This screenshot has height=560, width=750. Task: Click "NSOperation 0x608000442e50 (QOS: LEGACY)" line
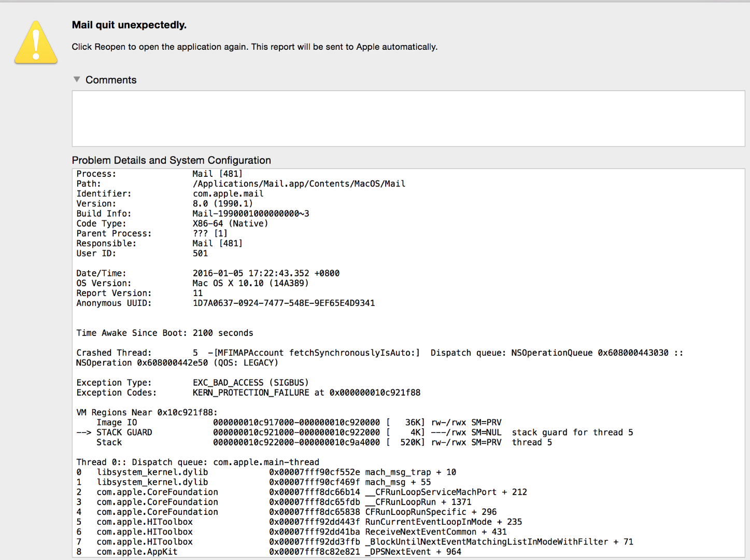[x=177, y=363]
